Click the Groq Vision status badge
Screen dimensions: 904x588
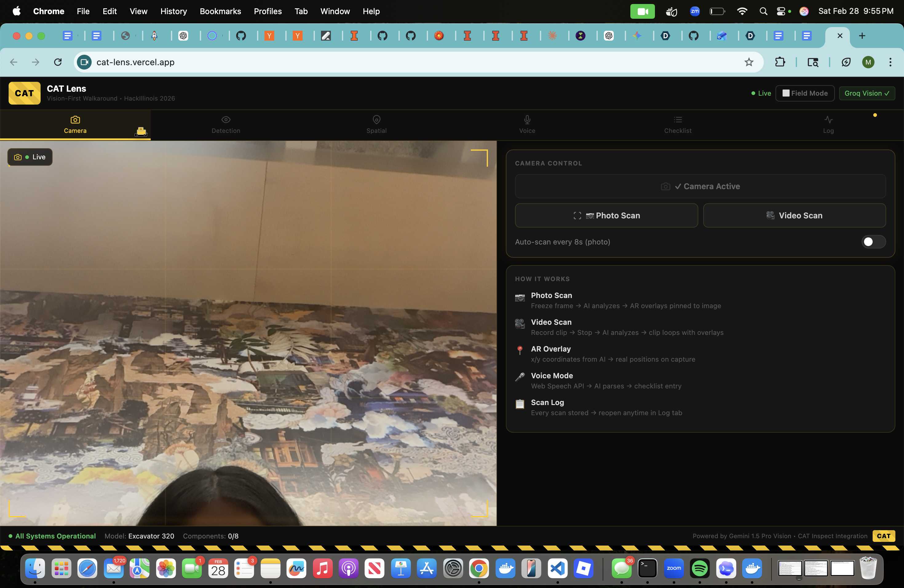coord(866,93)
